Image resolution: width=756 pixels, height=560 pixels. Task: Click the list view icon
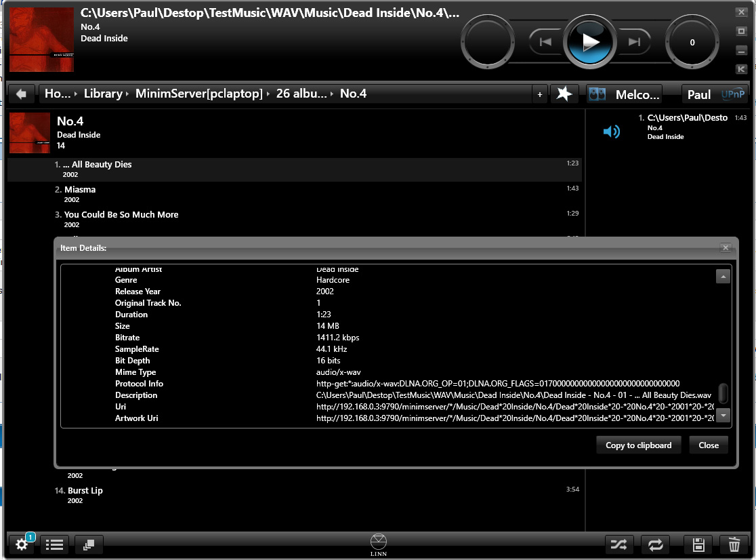click(x=55, y=544)
